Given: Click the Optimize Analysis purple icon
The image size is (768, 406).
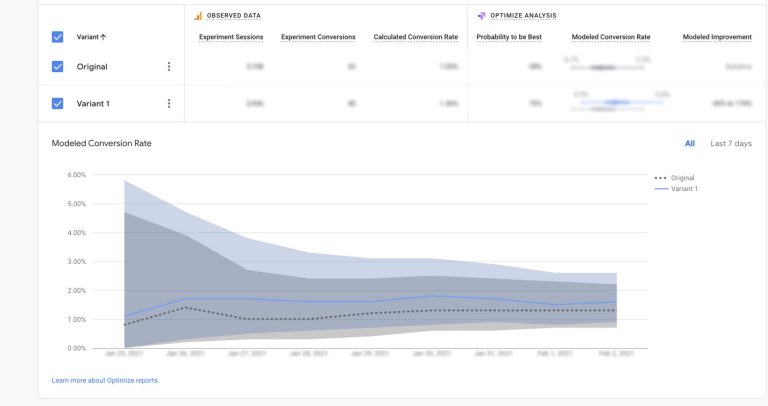Looking at the screenshot, I should coord(481,16).
